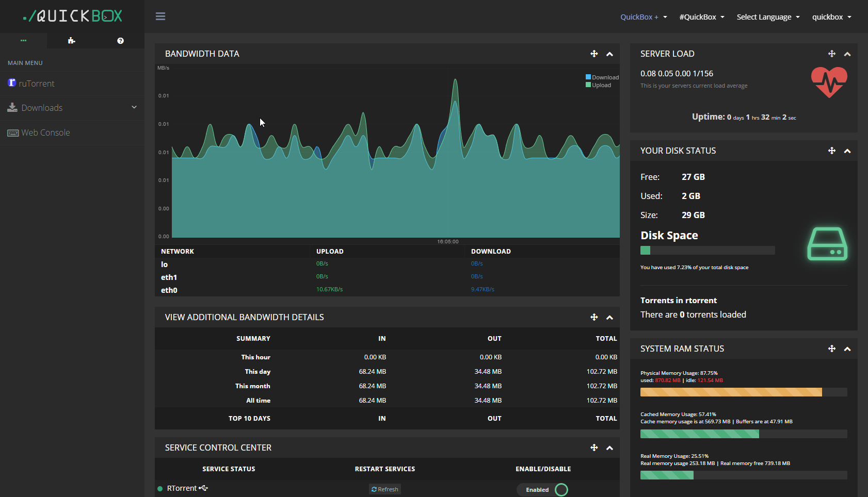This screenshot has height=497, width=868.
Task: Open the quickbox user dropdown
Action: (x=831, y=17)
